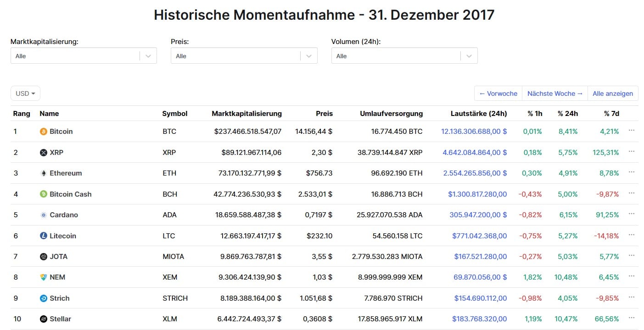
Task: Click the Stellar logo icon
Action: 44,319
